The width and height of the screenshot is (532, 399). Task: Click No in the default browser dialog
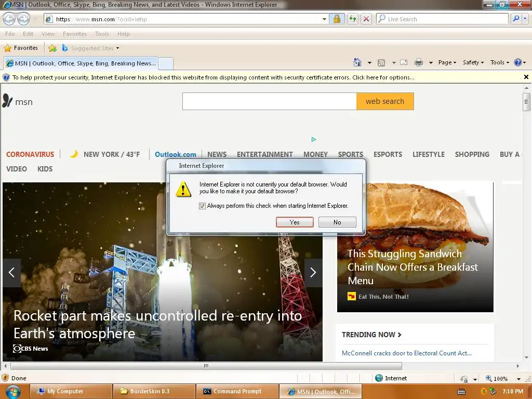click(337, 222)
